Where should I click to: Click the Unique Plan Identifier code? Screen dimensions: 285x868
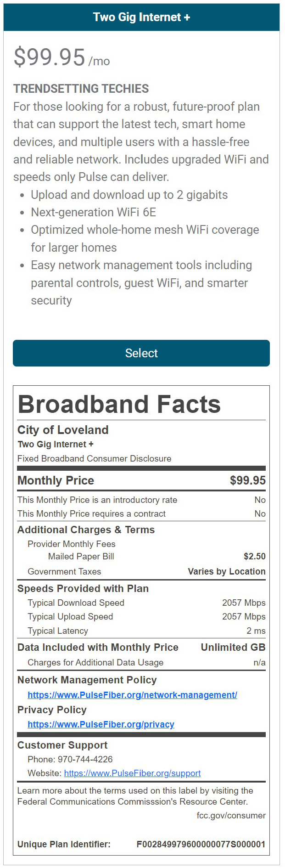201,844
